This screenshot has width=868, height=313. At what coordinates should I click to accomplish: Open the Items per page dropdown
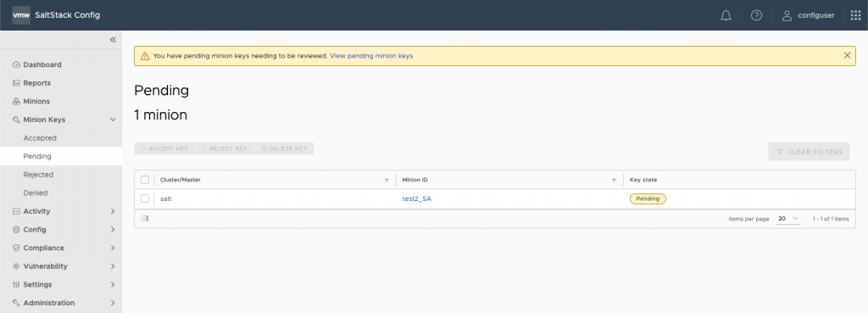(x=788, y=219)
